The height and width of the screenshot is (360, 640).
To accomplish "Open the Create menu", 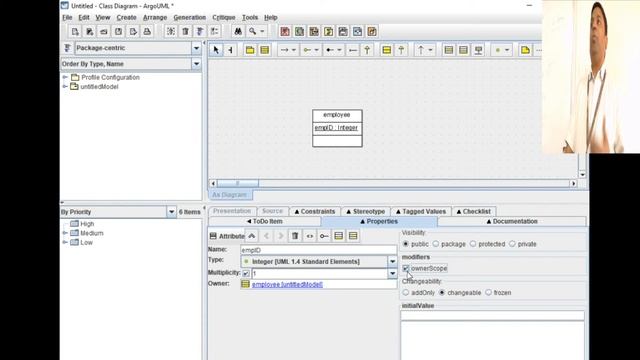I will tap(127, 18).
